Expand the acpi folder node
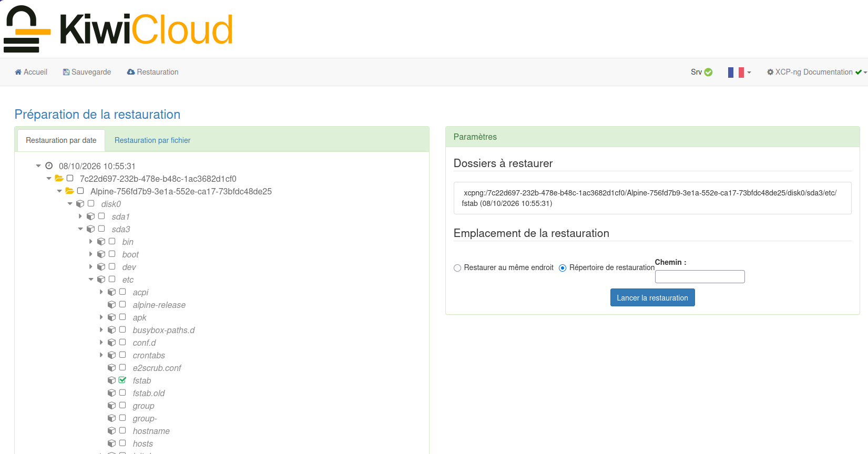 pos(101,292)
